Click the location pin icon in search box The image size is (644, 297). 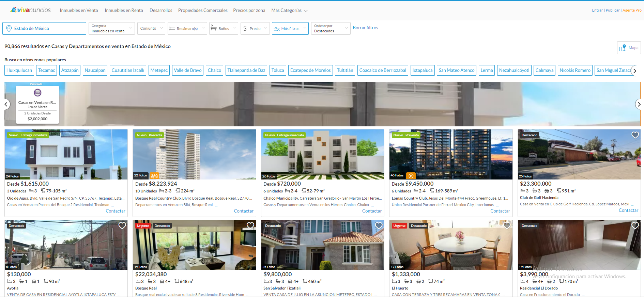coord(9,29)
